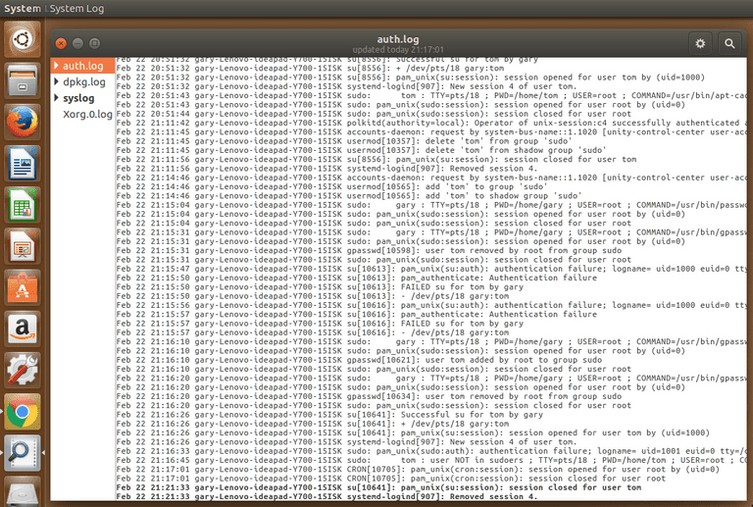Click the System Log menu title
This screenshot has width=753, height=507.
coord(77,9)
